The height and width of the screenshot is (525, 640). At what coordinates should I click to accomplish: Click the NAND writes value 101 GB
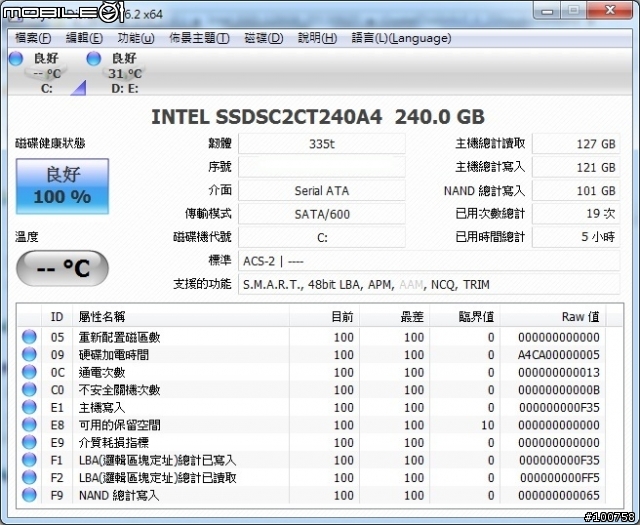pyautogui.click(x=576, y=191)
